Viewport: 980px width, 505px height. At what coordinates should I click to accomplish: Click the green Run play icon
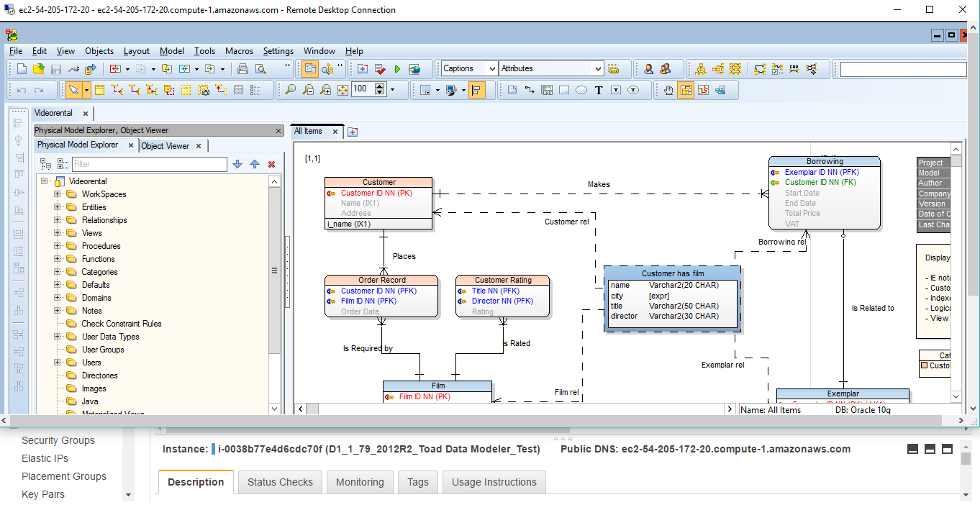tap(397, 69)
